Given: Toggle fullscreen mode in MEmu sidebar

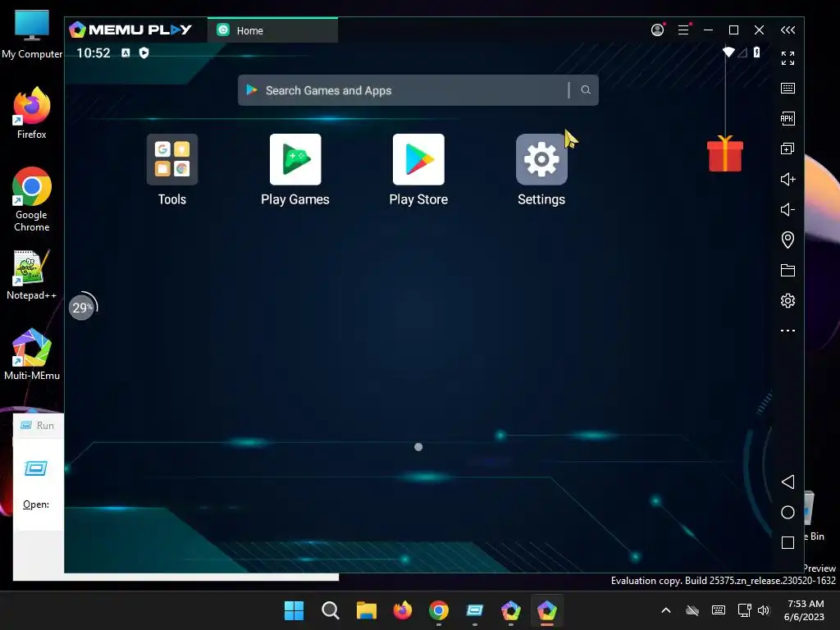Looking at the screenshot, I should tap(787, 58).
